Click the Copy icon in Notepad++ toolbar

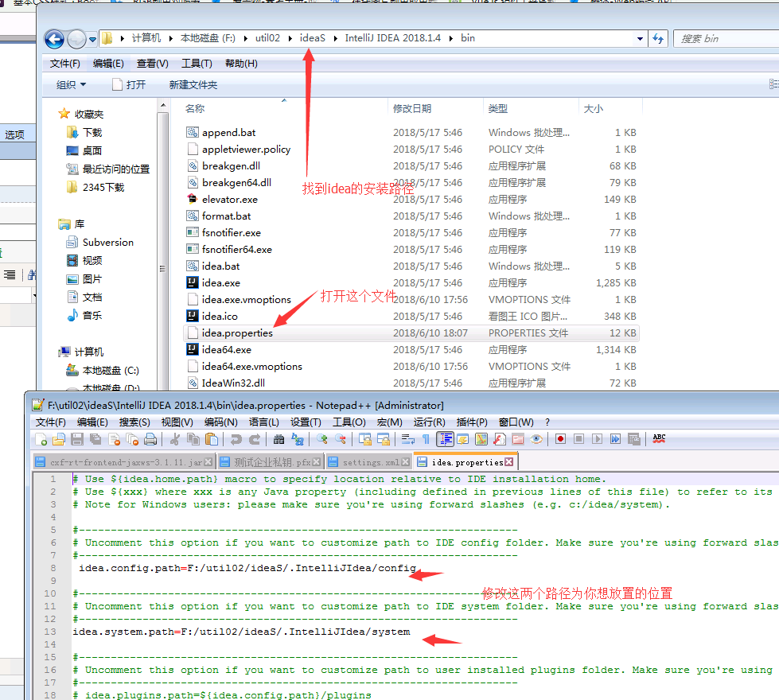tap(193, 439)
